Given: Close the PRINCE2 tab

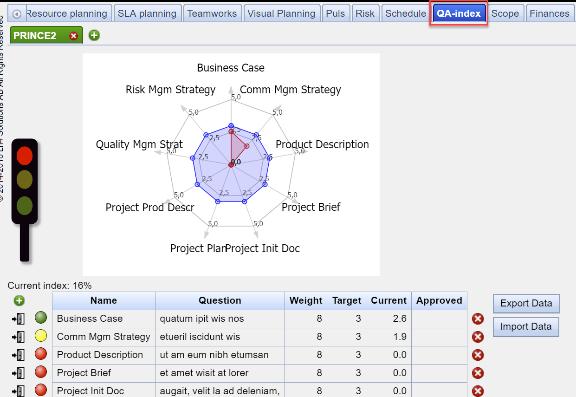Looking at the screenshot, I should 73,36.
